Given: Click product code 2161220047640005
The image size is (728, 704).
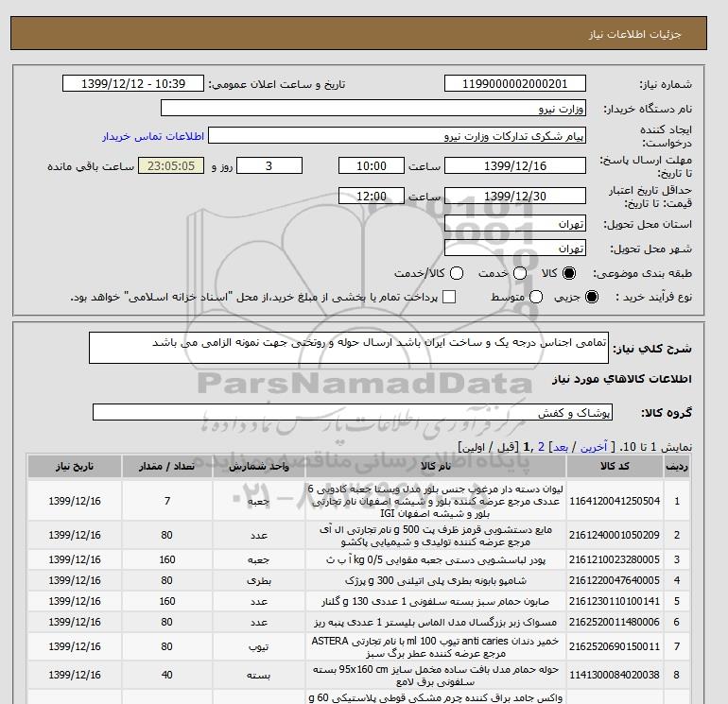Looking at the screenshot, I should (x=615, y=580).
